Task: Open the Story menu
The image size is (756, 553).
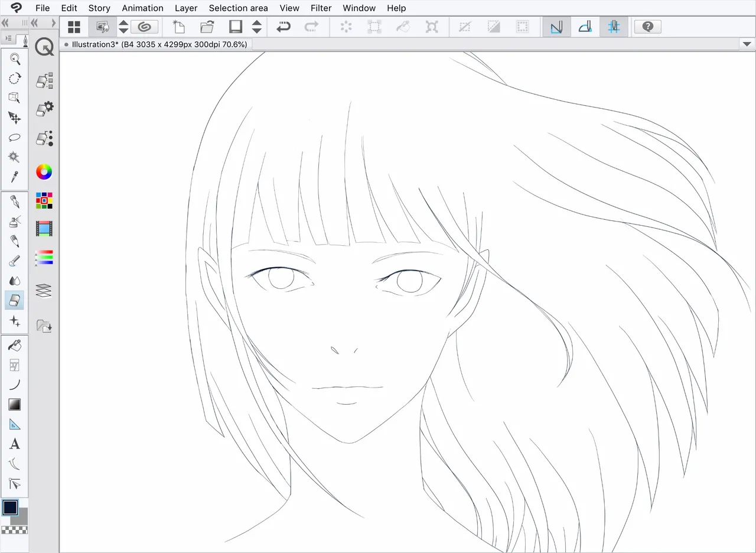Action: coord(99,8)
